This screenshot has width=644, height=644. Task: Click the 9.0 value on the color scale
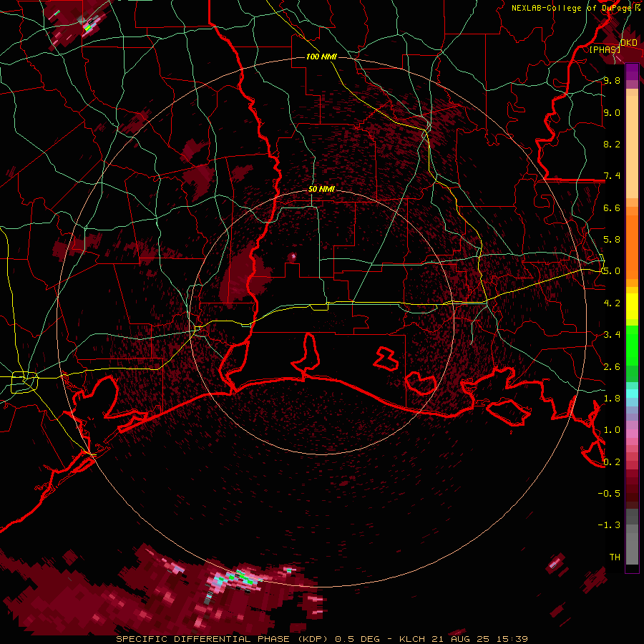pos(612,112)
